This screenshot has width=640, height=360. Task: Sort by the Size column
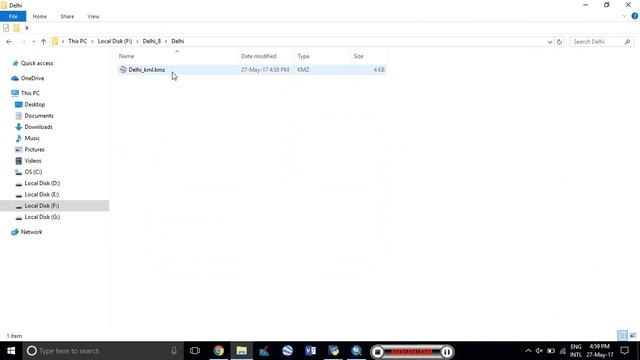(x=369, y=56)
